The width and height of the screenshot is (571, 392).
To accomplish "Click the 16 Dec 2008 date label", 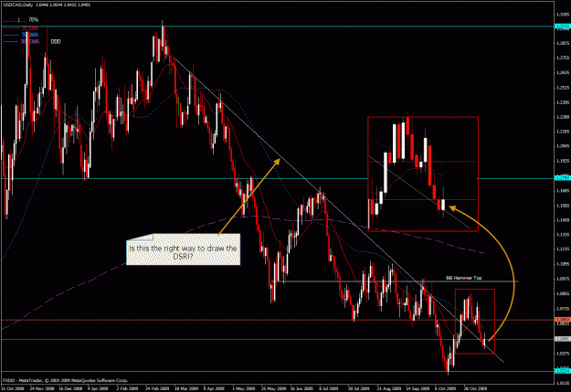I will [x=70, y=388].
